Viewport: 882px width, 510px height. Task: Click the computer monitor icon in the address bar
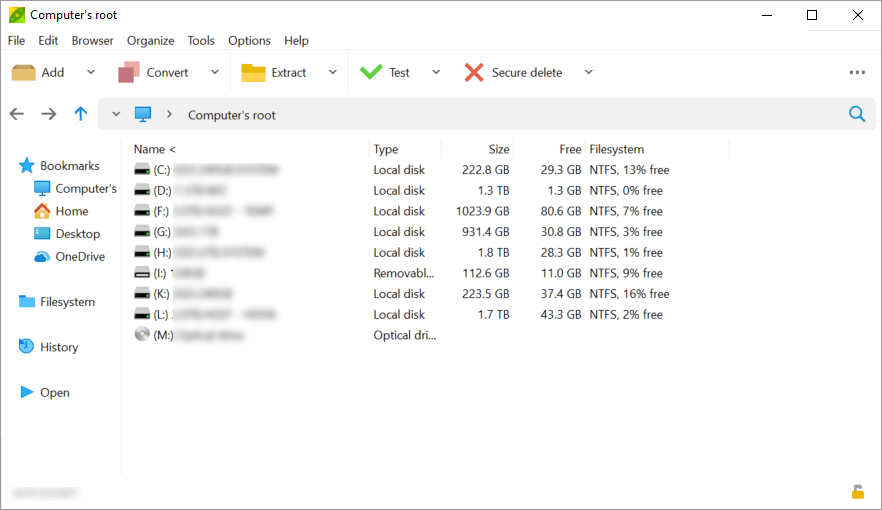point(143,114)
